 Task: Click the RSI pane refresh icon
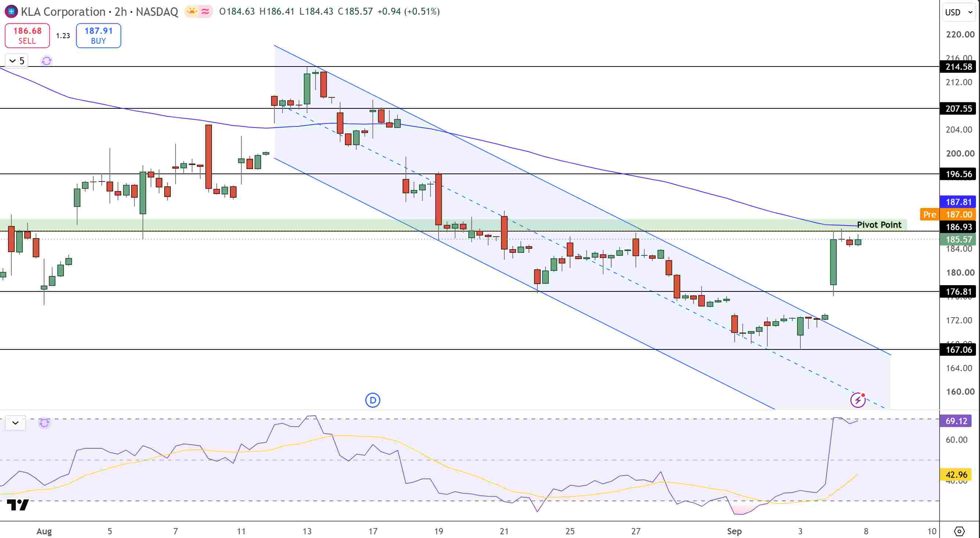[44, 423]
